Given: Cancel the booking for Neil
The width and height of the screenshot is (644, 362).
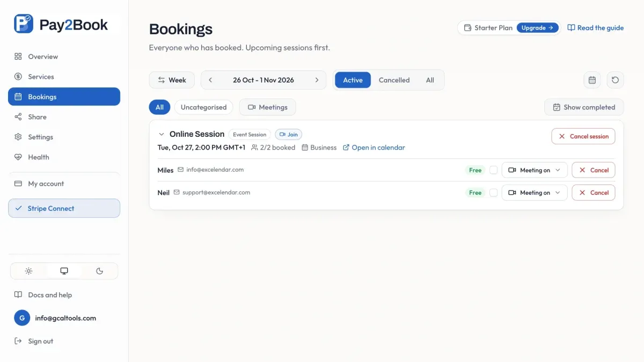Looking at the screenshot, I should click(594, 193).
